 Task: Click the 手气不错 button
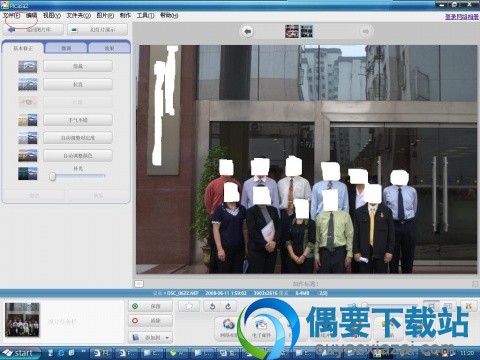tap(78, 120)
